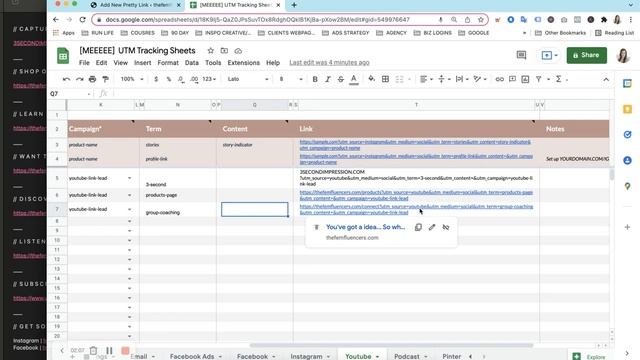The width and height of the screenshot is (640, 360).
Task: Insert a link from toolbar
Action: click(499, 79)
